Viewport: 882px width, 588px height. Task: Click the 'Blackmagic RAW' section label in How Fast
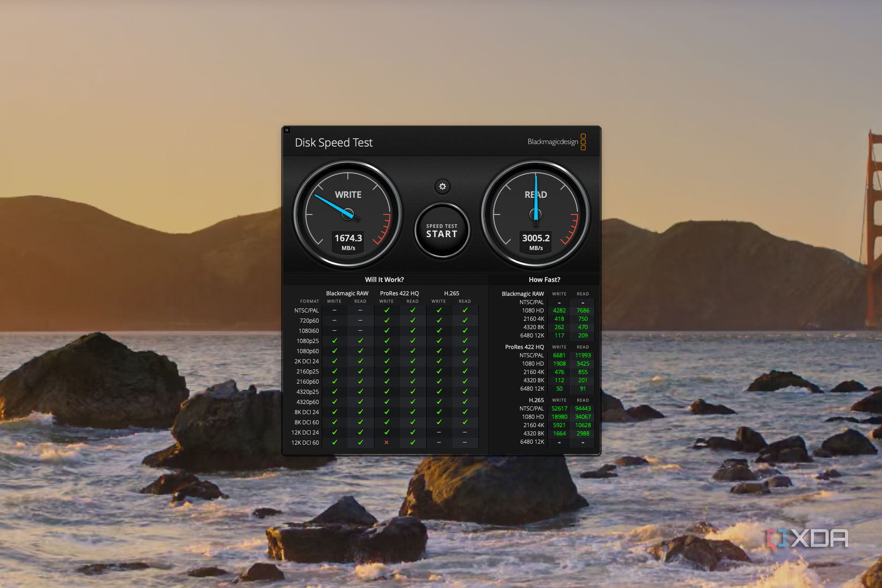[523, 294]
